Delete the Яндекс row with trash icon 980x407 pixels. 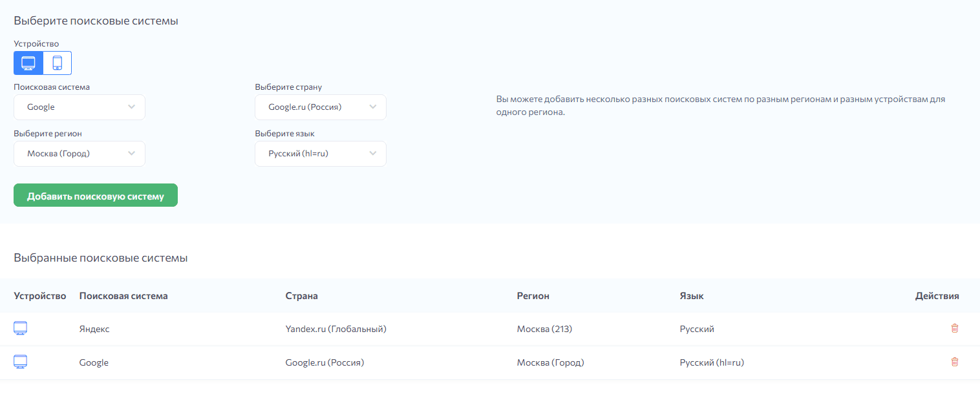coord(954,328)
